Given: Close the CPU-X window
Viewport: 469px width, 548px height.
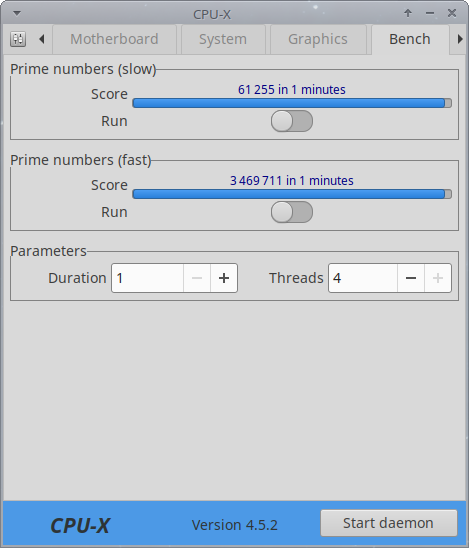Looking at the screenshot, I should [452, 13].
